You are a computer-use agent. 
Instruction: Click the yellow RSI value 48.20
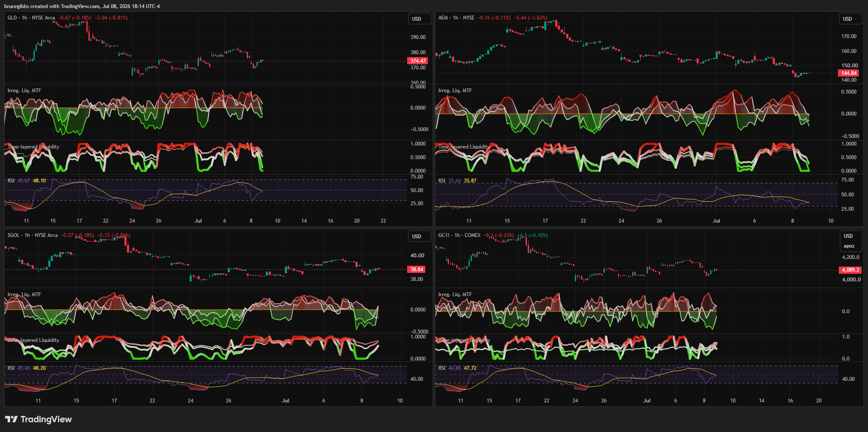pyautogui.click(x=39, y=368)
